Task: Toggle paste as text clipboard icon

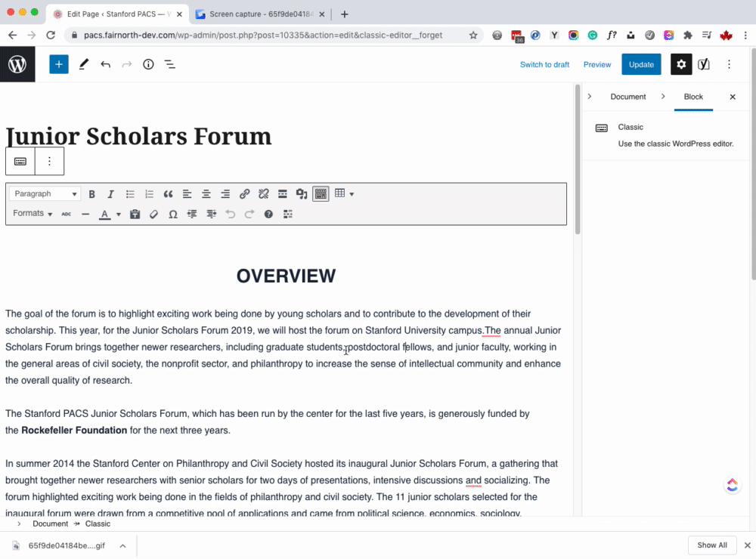Action: (x=135, y=214)
